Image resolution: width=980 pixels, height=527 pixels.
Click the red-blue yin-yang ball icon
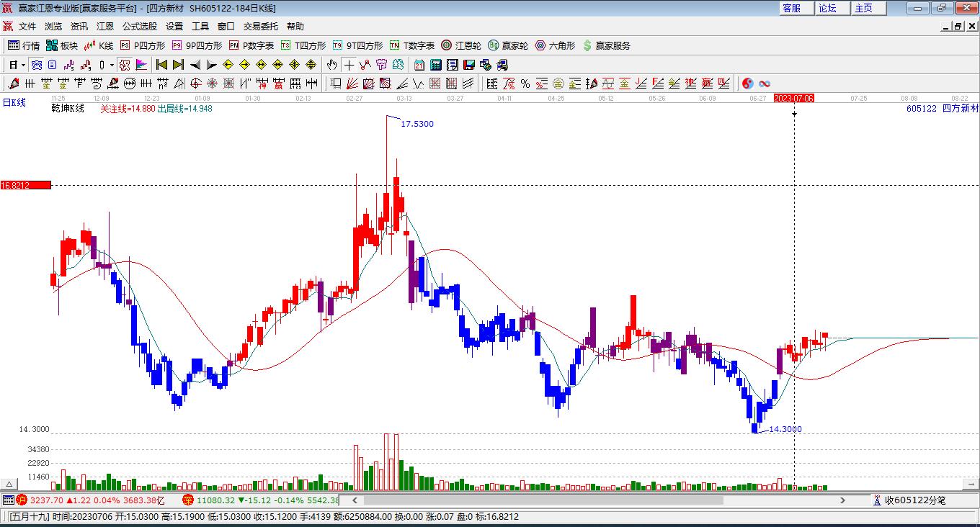[748, 84]
